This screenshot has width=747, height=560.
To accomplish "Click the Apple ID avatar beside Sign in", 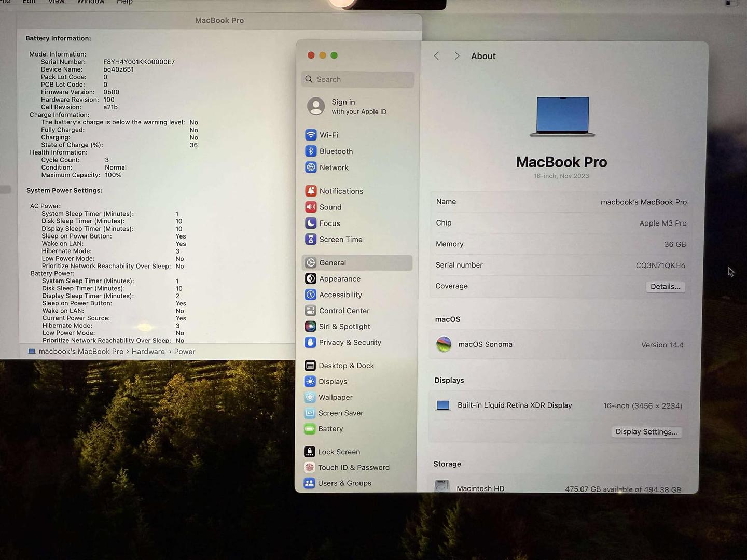I will (x=316, y=106).
